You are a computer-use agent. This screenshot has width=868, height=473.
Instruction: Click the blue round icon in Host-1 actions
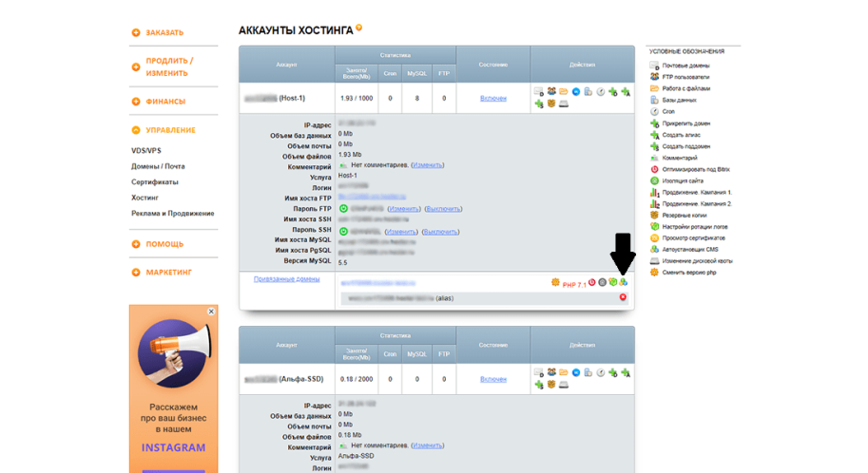[x=576, y=92]
